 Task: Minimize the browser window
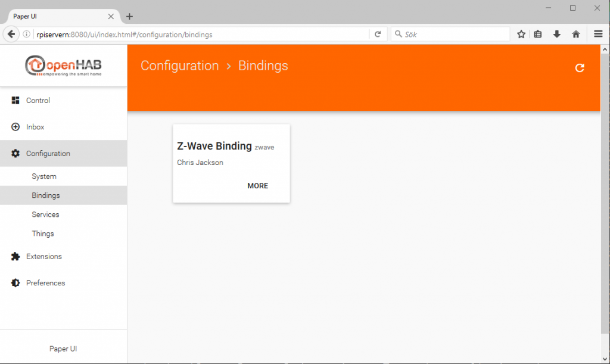[549, 8]
